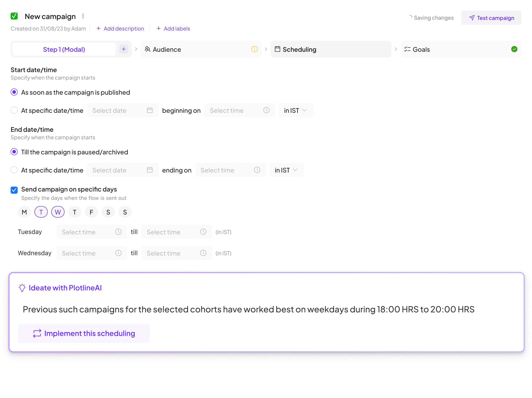This screenshot has height=398, width=532.
Task: Click clock icon in Tuesday start time field
Action: pos(118,232)
